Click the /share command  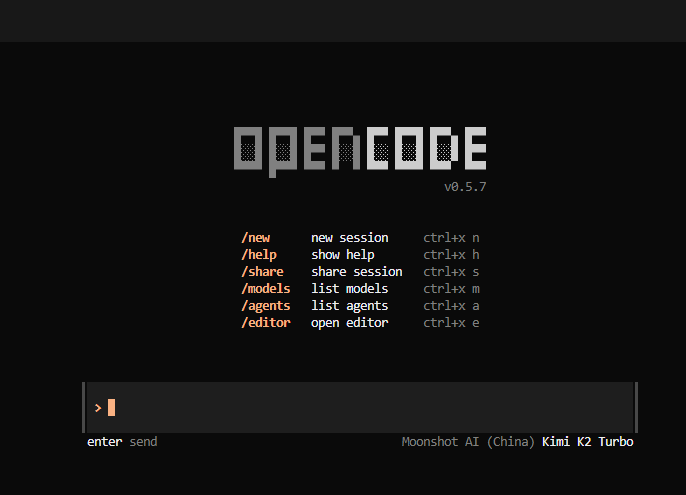click(262, 272)
